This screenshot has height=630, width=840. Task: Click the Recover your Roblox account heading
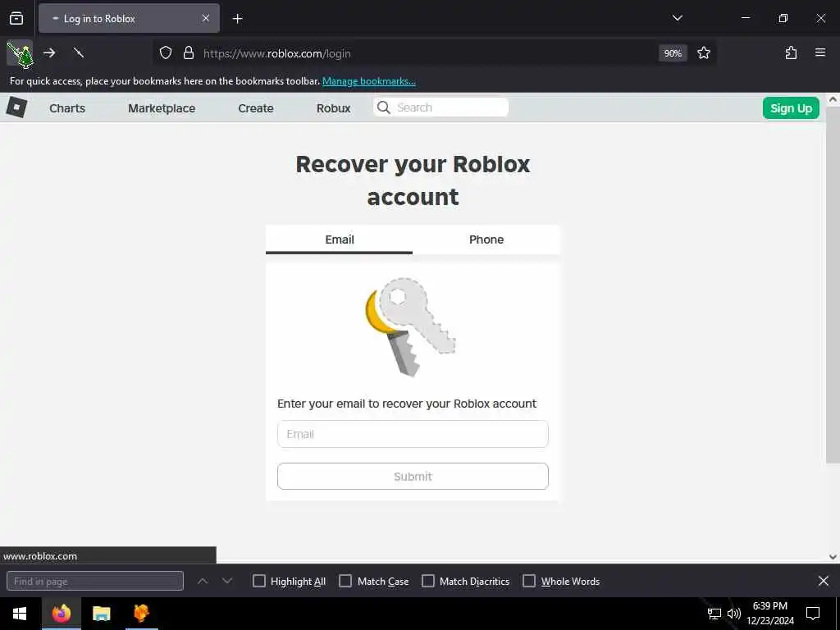(x=413, y=180)
